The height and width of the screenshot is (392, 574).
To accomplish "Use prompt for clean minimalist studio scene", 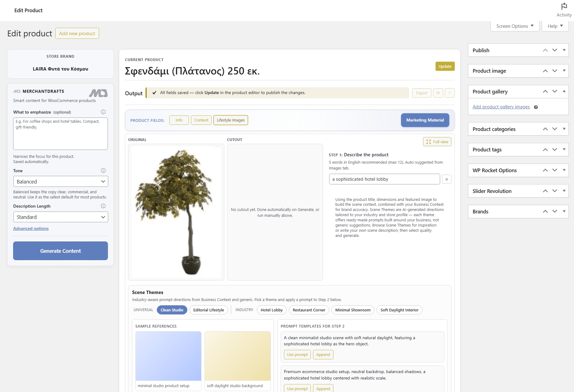I will 297,355.
